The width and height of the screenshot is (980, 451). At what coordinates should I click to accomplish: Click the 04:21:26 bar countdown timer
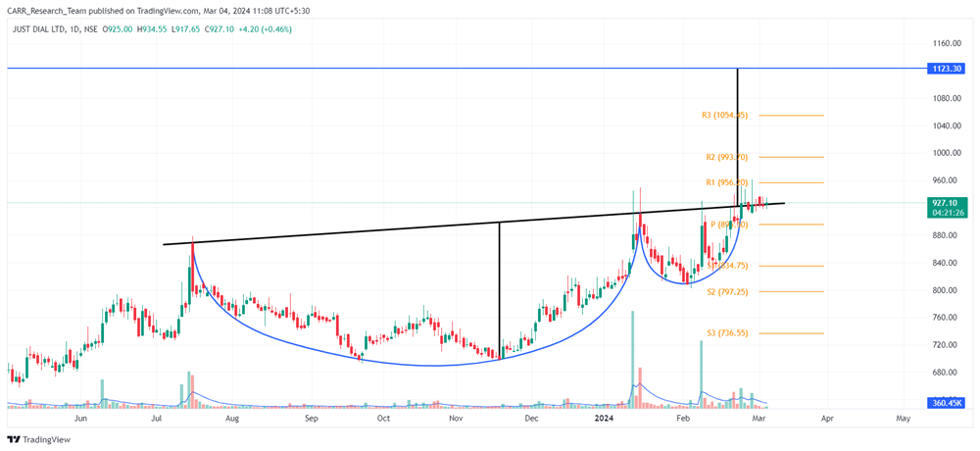[x=947, y=213]
